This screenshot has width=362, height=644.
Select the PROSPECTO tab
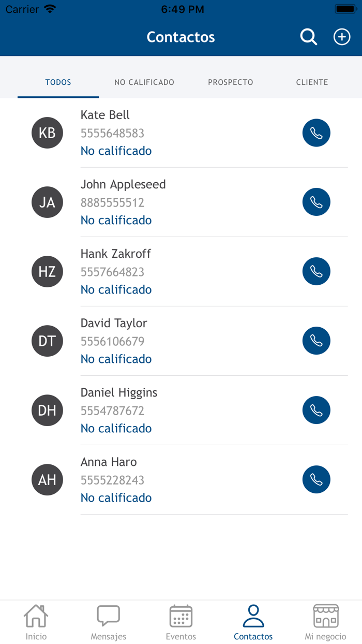(231, 82)
